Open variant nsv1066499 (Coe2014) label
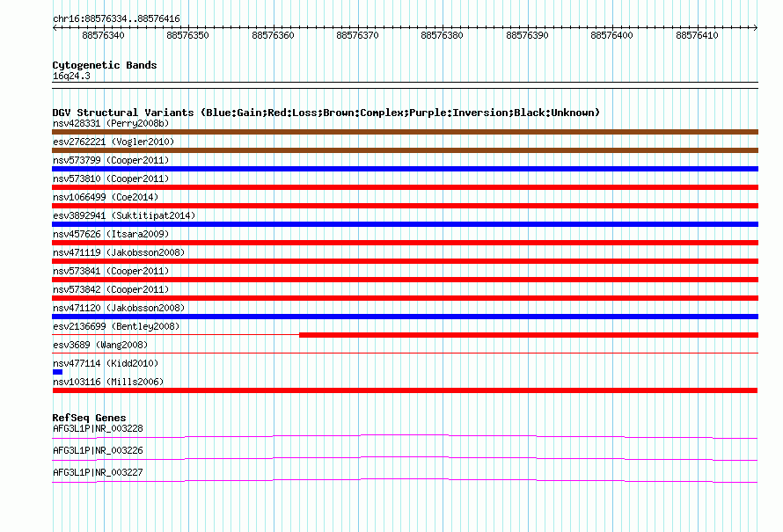This screenshot has height=532, width=783. pyautogui.click(x=106, y=197)
